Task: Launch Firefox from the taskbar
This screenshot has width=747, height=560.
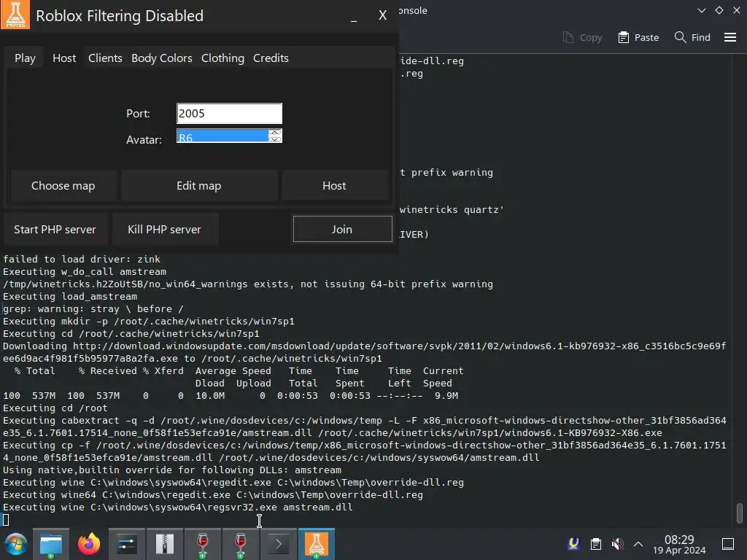Action: click(89, 544)
